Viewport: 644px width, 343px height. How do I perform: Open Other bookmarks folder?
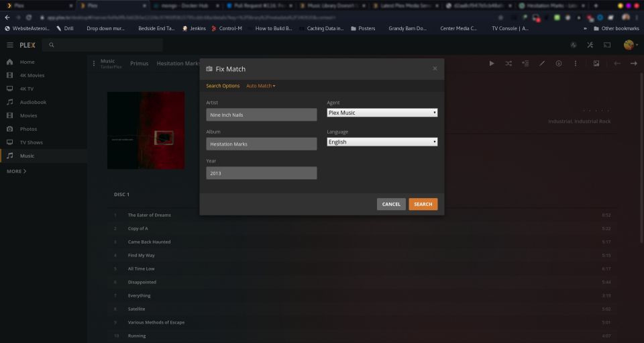click(616, 28)
